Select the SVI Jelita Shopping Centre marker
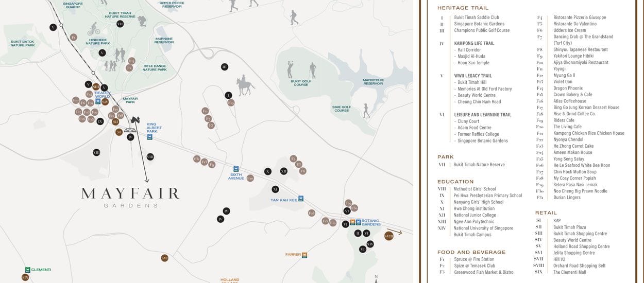644x283 pixels. coord(165,258)
